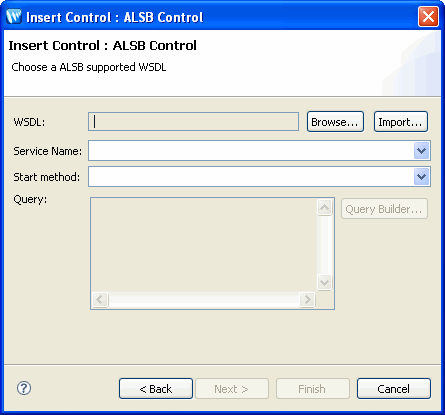
Task: Click the 'Start method:' label
Action: click(47, 177)
